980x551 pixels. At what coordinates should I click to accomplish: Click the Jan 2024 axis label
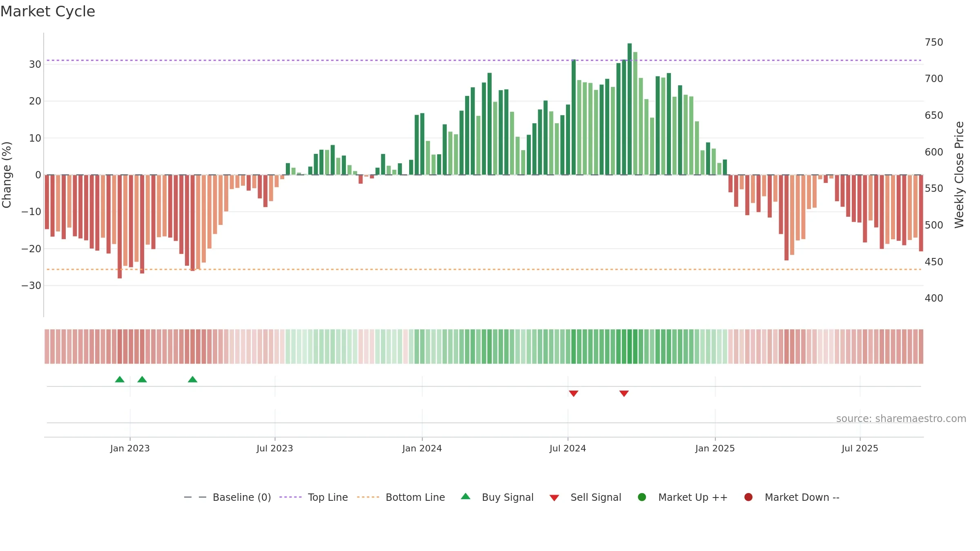coord(422,449)
